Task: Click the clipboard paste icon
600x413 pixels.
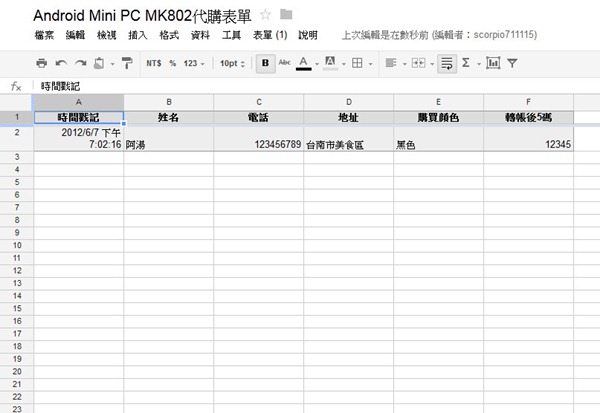Action: pyautogui.click(x=99, y=63)
